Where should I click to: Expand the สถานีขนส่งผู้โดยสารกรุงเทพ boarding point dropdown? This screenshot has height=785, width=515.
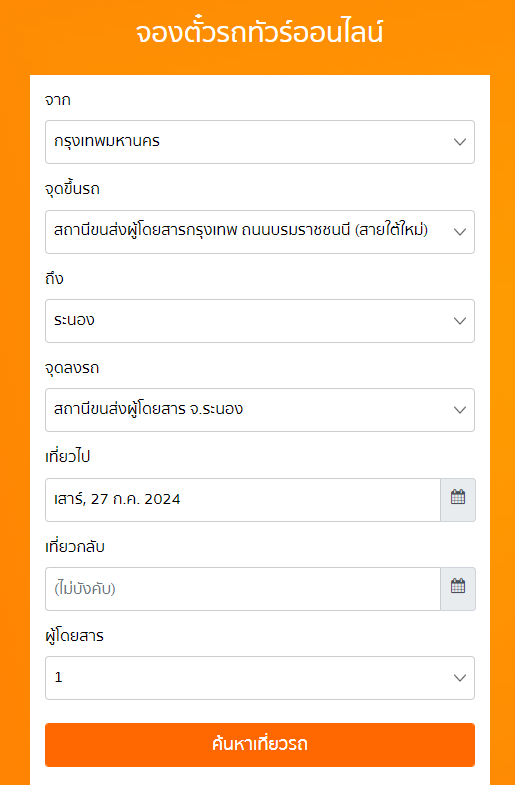260,232
